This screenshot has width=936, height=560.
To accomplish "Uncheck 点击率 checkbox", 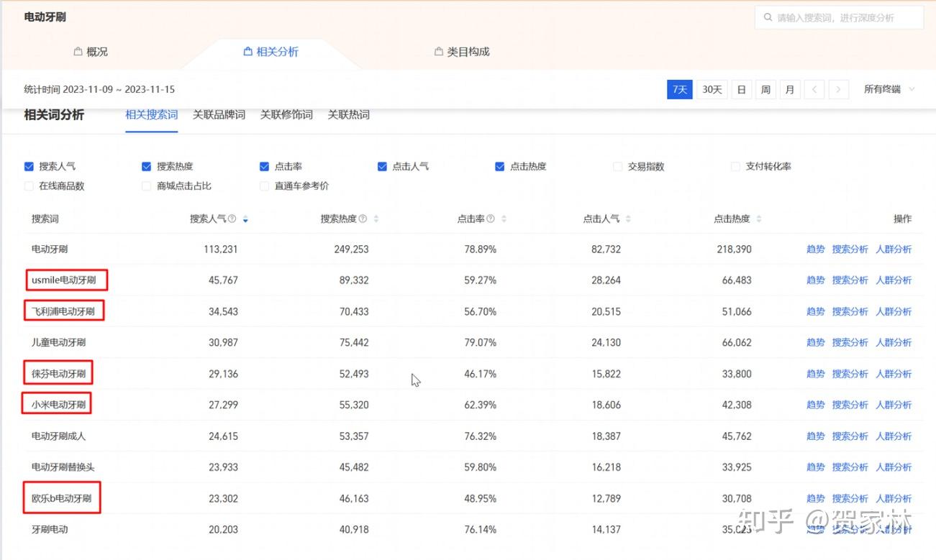I will pyautogui.click(x=264, y=166).
